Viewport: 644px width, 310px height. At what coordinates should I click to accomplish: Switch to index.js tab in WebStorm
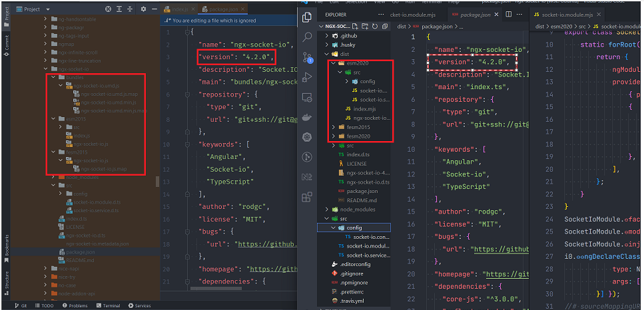pyautogui.click(x=179, y=9)
